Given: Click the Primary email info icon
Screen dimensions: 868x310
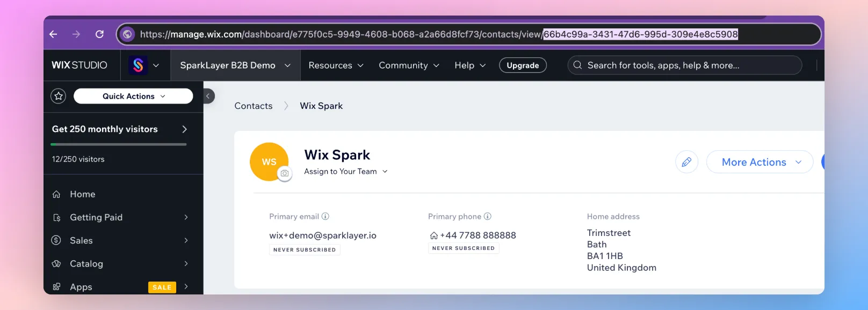Looking at the screenshot, I should (x=325, y=217).
